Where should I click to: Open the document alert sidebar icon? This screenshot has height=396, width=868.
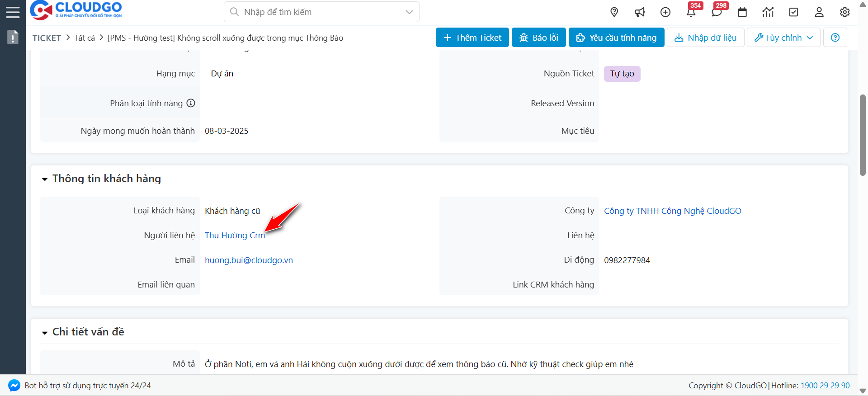13,37
